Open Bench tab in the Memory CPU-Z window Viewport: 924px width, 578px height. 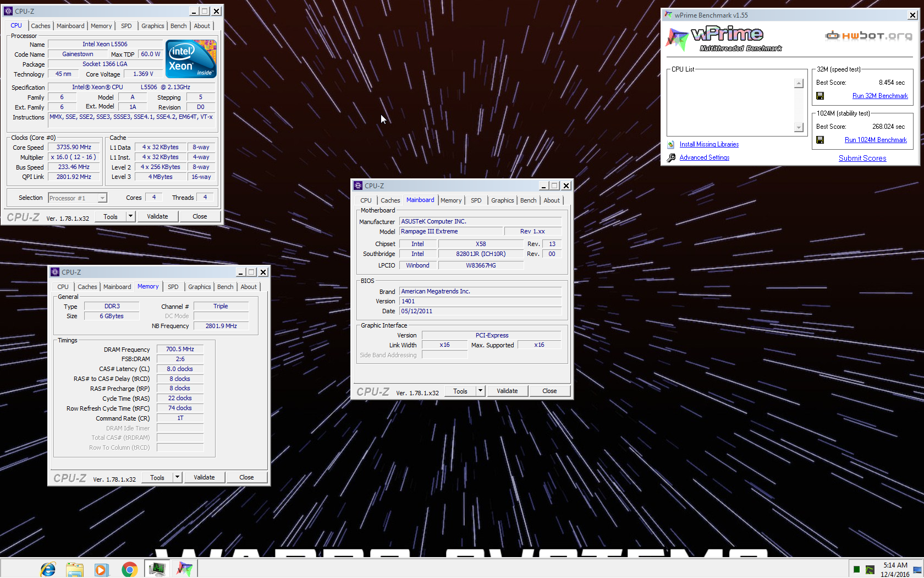tap(226, 287)
